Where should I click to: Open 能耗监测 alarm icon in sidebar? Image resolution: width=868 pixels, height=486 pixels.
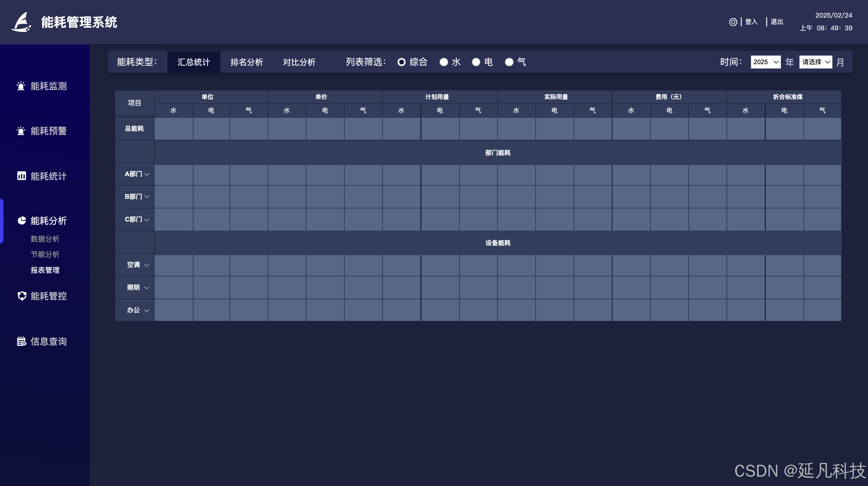[x=21, y=86]
